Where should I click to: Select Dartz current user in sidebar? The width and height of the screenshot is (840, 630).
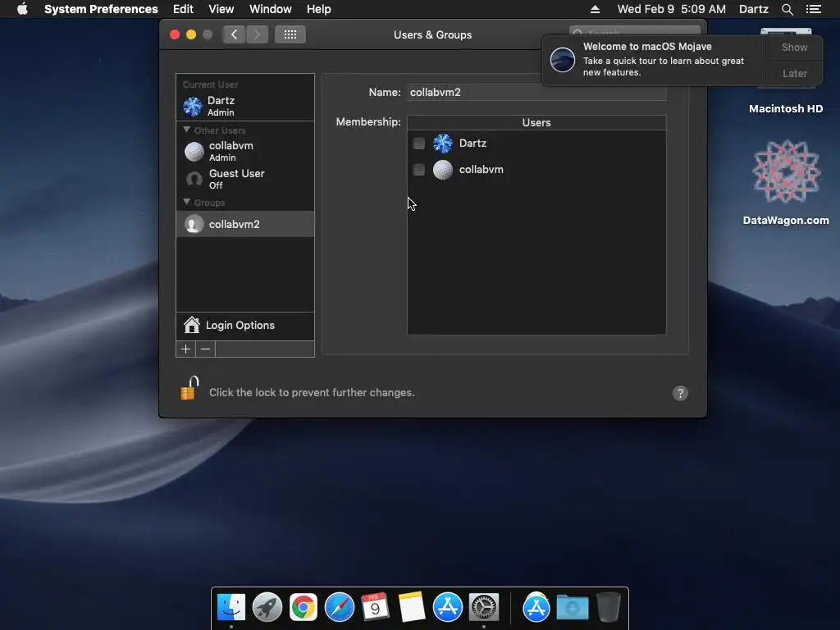[245, 106]
